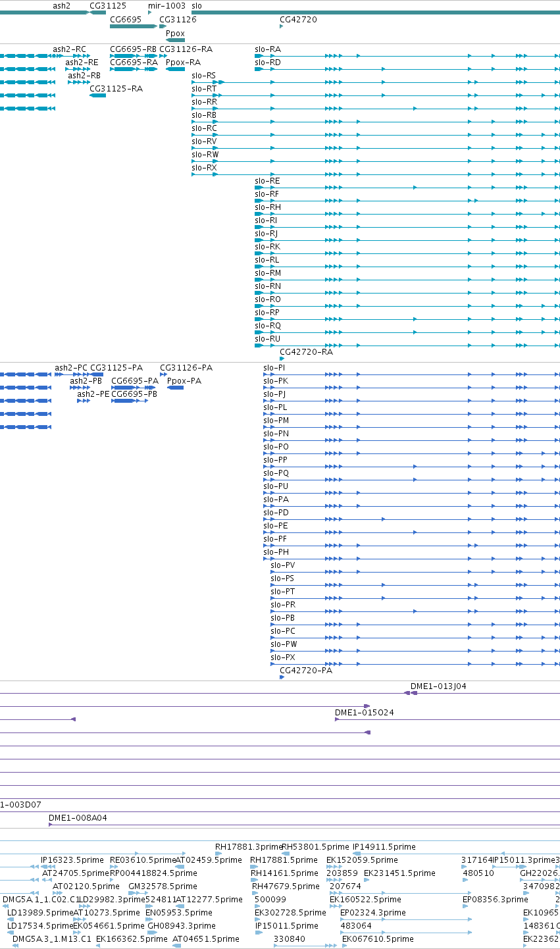Select transcript CG6695-RA
Image resolution: width=560 pixels, height=949 pixels.
point(134,63)
